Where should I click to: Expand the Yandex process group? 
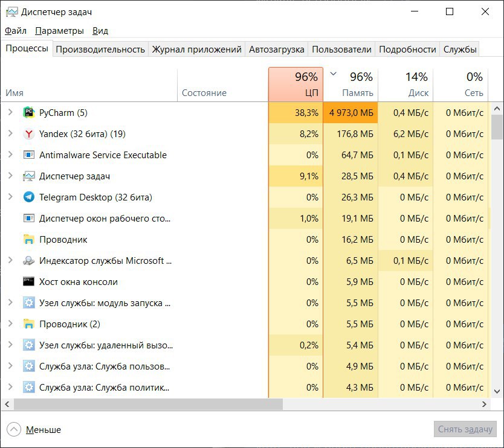(10, 134)
